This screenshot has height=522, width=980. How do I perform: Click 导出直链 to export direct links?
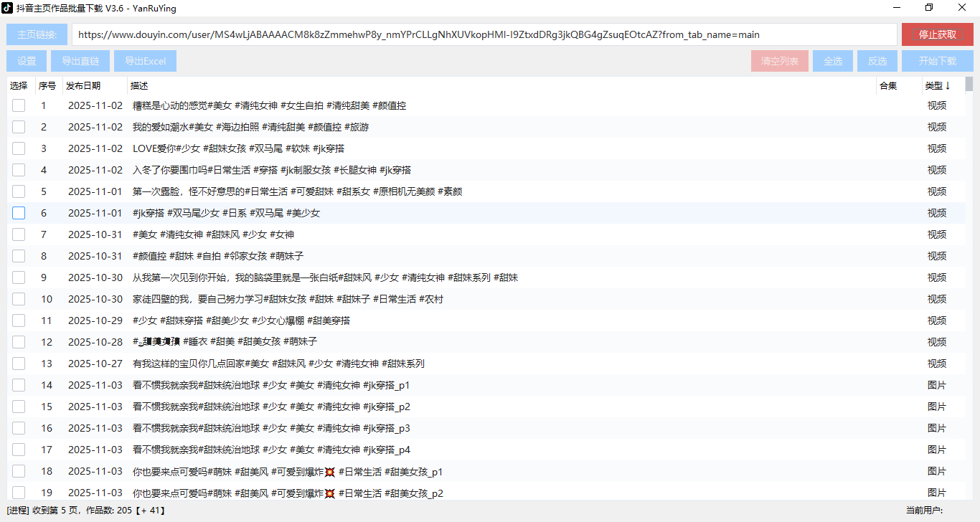(x=80, y=61)
